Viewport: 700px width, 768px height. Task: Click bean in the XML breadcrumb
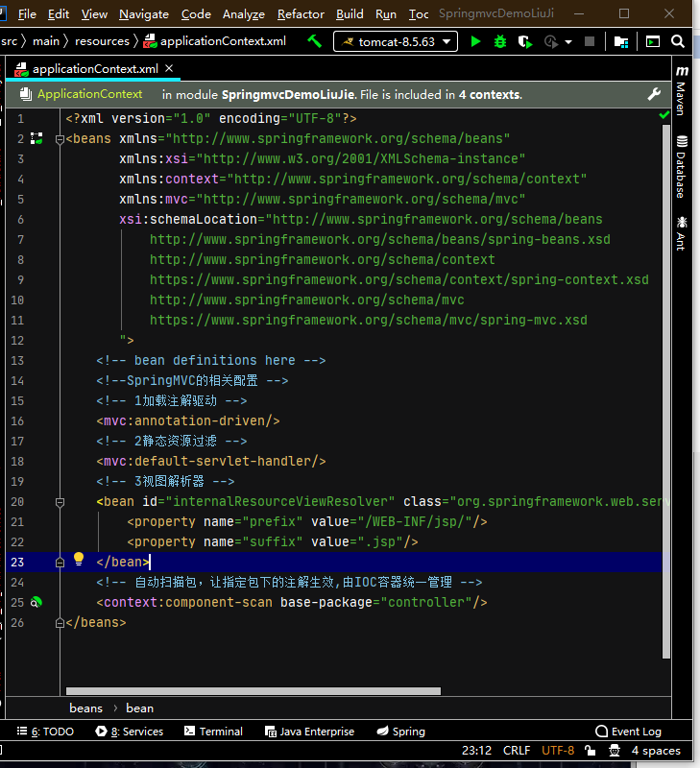139,708
